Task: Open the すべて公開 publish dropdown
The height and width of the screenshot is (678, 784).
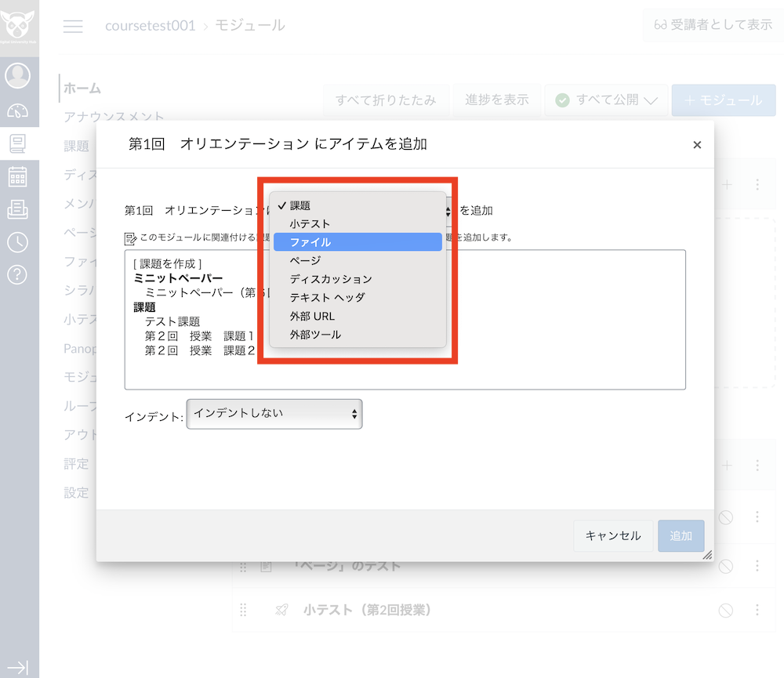Action: pyautogui.click(x=606, y=100)
